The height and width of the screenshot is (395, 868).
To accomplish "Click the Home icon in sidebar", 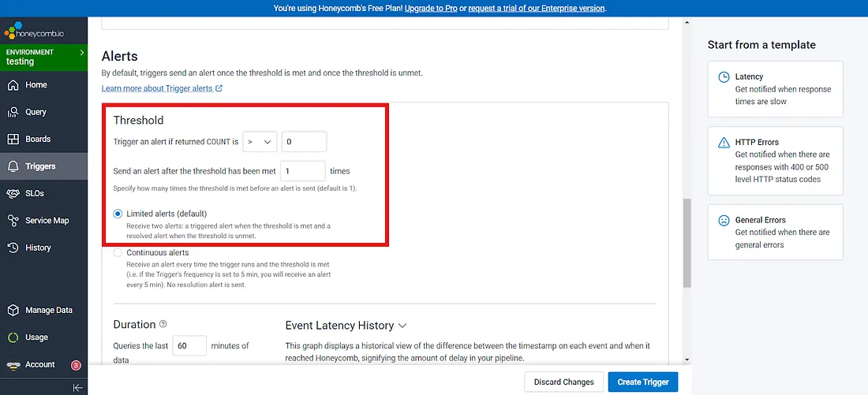I will (x=13, y=85).
